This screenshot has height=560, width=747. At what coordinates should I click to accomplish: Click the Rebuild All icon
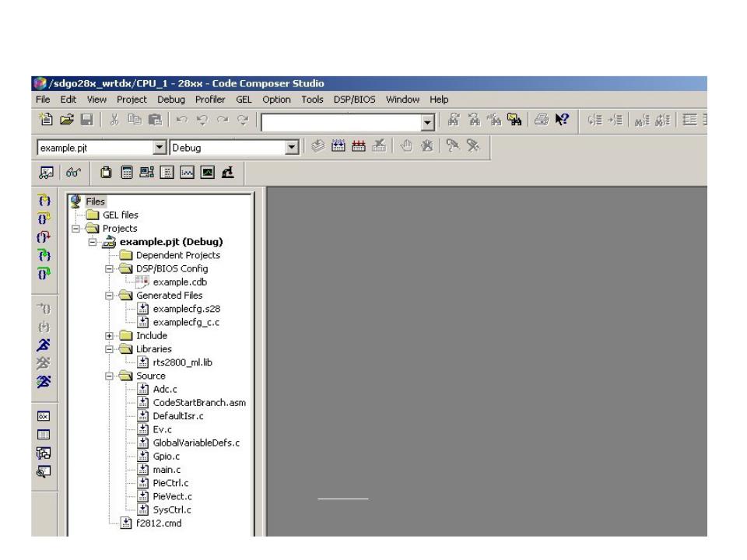click(x=358, y=145)
